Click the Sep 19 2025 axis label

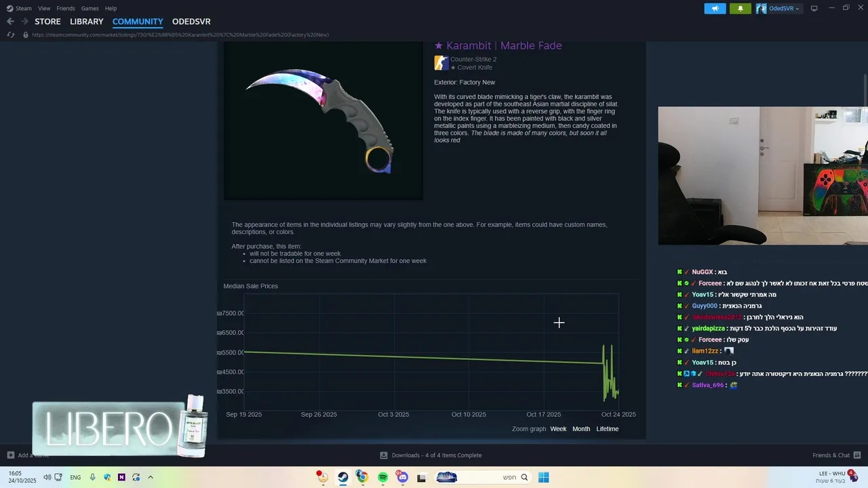(244, 414)
